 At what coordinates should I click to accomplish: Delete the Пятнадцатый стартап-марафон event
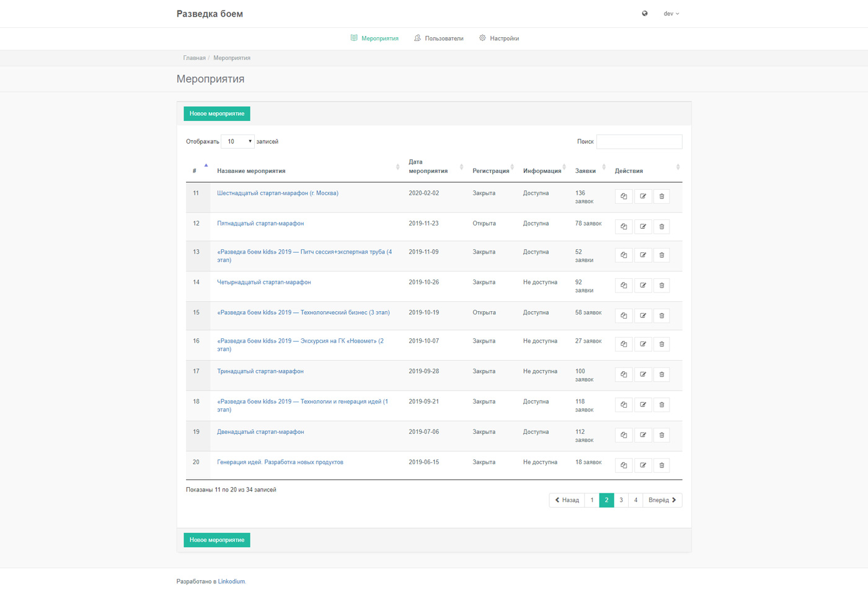tap(662, 227)
